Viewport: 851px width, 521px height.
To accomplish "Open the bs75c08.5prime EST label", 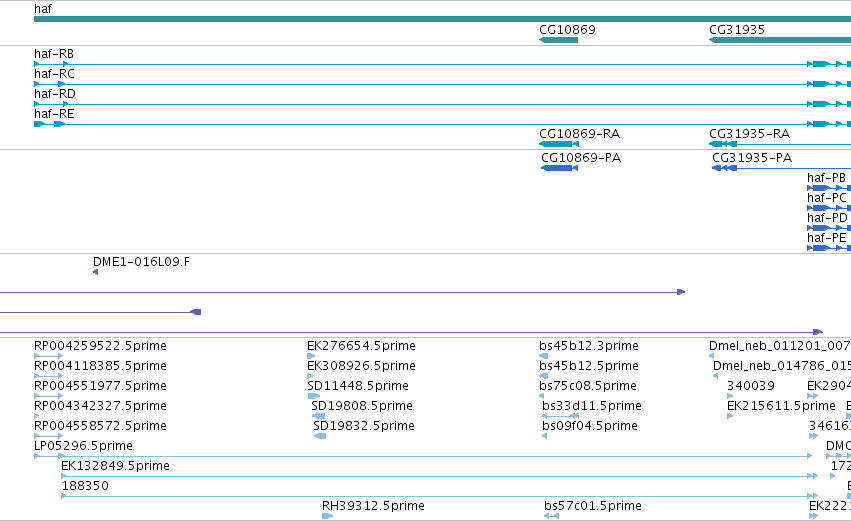I will [588, 386].
